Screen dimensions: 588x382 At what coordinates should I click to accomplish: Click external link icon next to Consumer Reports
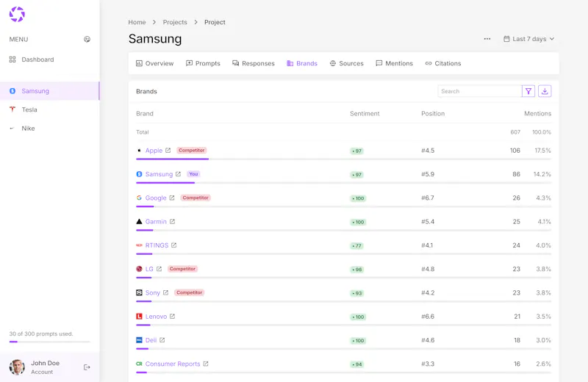click(206, 364)
